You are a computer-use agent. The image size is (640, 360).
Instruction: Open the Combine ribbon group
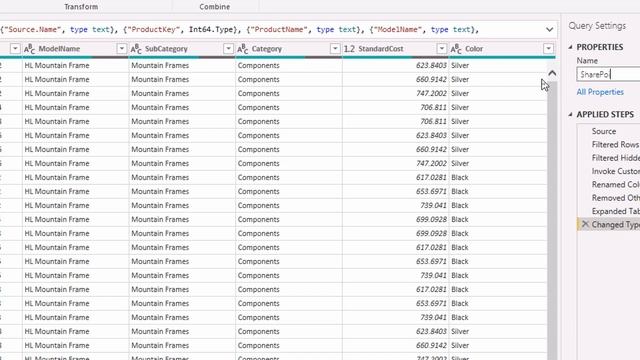(215, 7)
